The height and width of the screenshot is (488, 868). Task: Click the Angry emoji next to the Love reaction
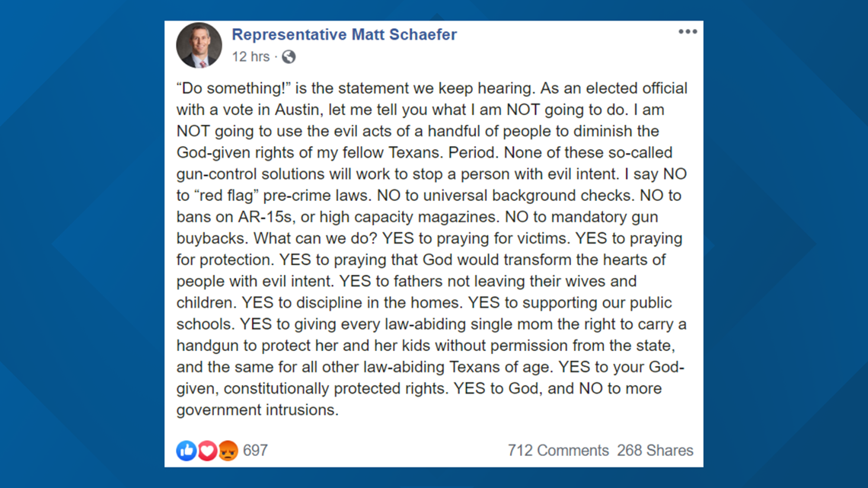(226, 451)
